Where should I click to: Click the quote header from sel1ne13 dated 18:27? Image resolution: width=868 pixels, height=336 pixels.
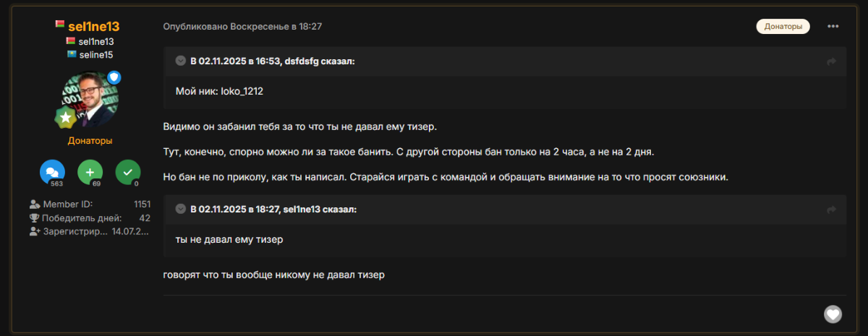click(273, 210)
